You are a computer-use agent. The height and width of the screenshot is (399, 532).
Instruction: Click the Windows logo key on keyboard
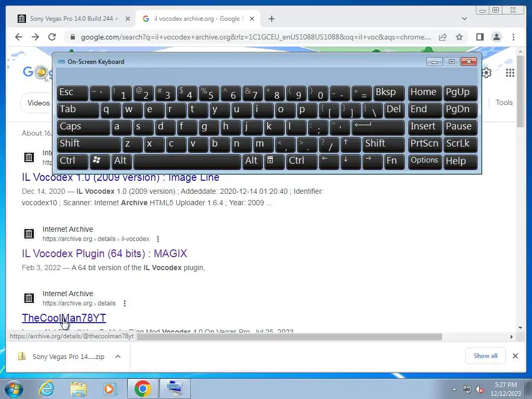(100, 161)
